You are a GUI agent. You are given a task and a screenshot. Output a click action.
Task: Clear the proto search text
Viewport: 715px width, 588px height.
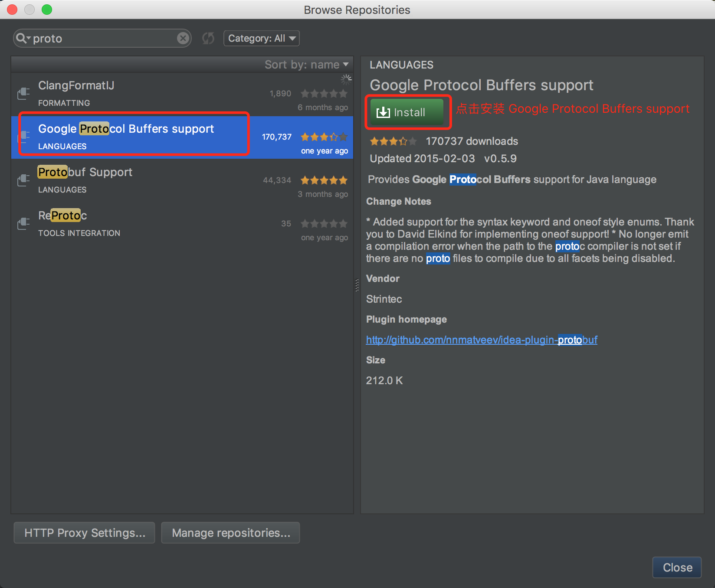(x=183, y=39)
